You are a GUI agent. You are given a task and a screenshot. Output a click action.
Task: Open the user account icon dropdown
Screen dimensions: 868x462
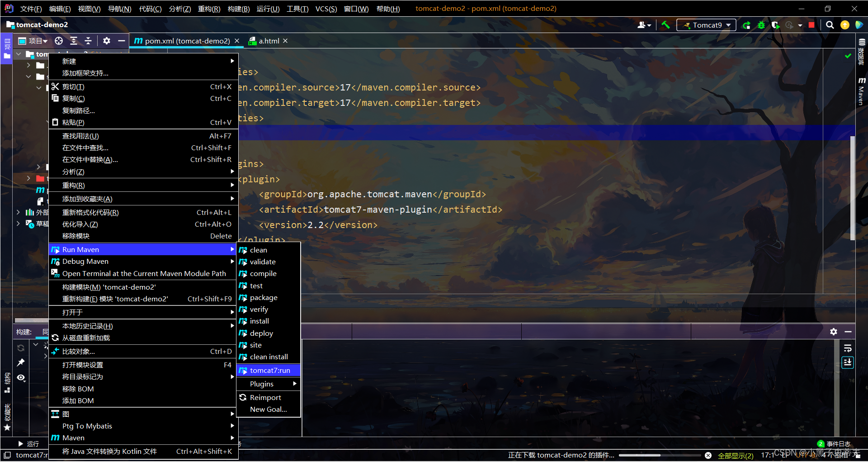(x=644, y=25)
